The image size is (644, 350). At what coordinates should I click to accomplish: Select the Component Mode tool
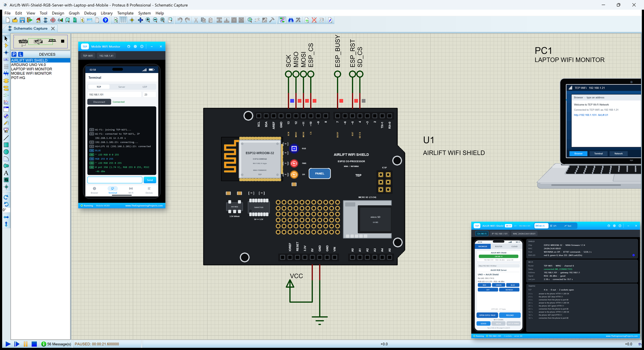(x=6, y=45)
